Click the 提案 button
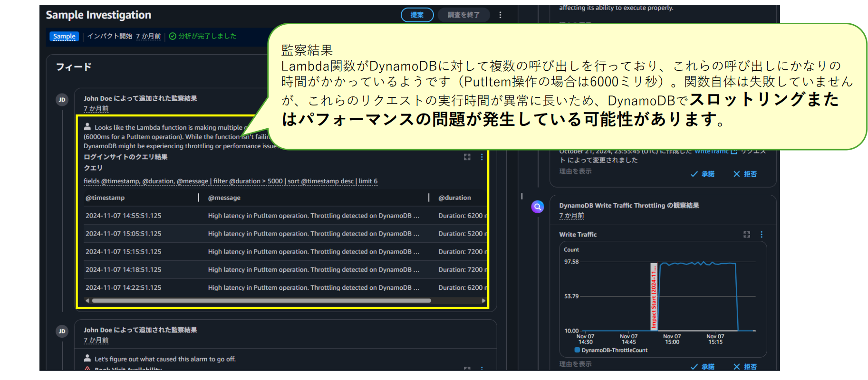Viewport: 868px width, 380px height. coord(417,15)
